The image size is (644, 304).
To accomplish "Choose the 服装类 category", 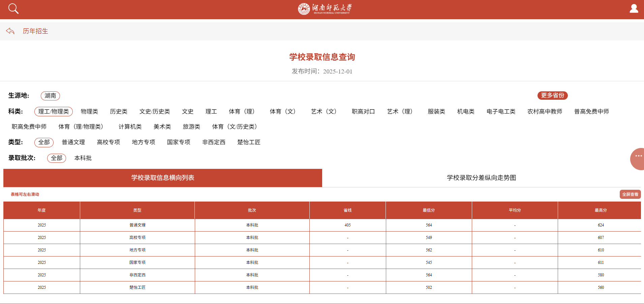I will (x=436, y=112).
